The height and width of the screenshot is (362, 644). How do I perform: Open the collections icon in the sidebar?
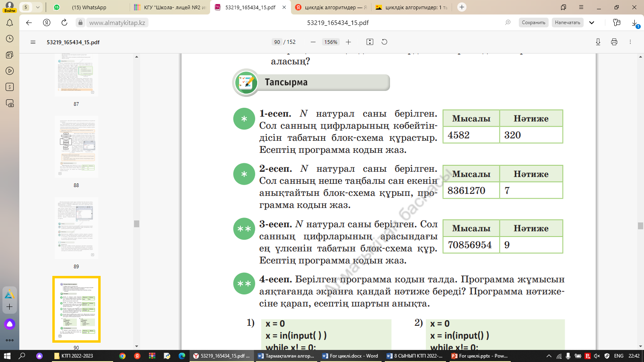pos(10,55)
